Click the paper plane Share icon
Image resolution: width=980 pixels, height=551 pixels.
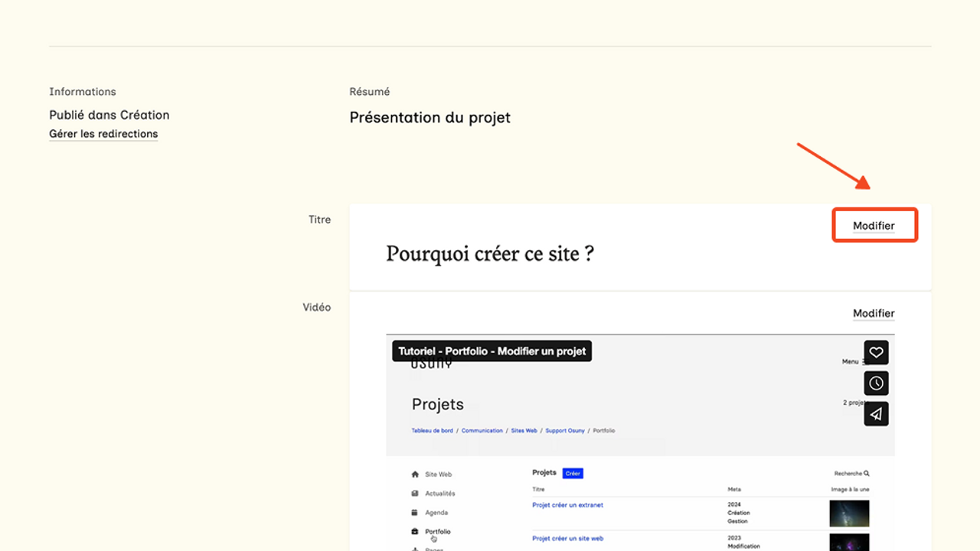tap(876, 413)
